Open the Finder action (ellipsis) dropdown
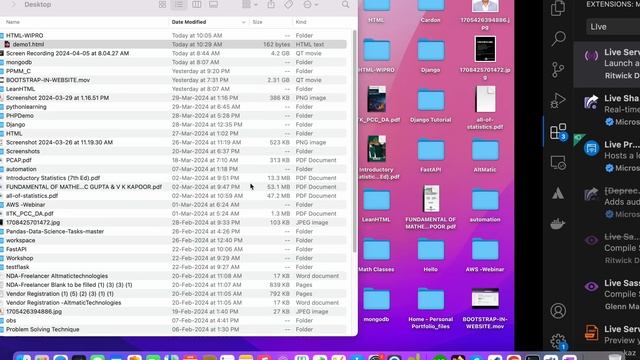This screenshot has height=360, width=640. [x=311, y=4]
